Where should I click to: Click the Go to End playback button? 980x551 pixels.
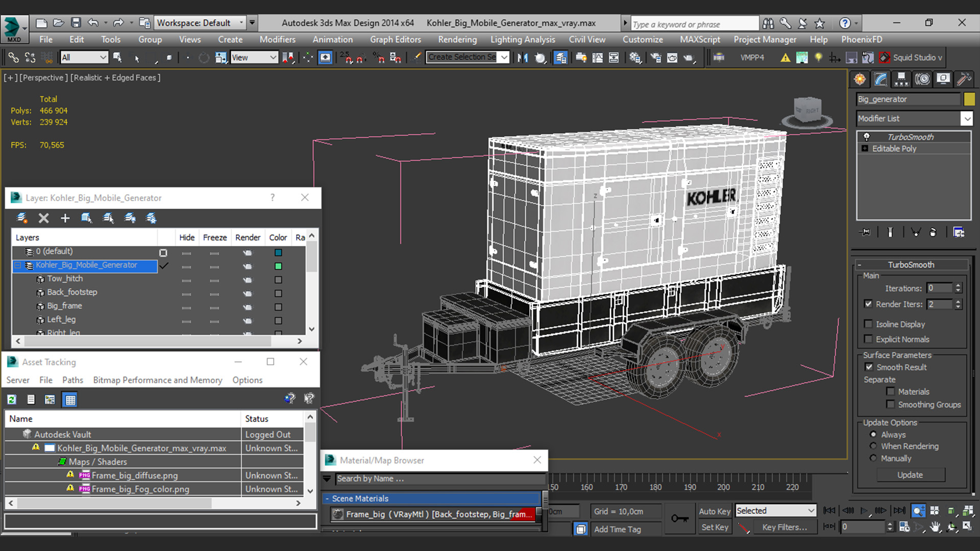pyautogui.click(x=899, y=511)
